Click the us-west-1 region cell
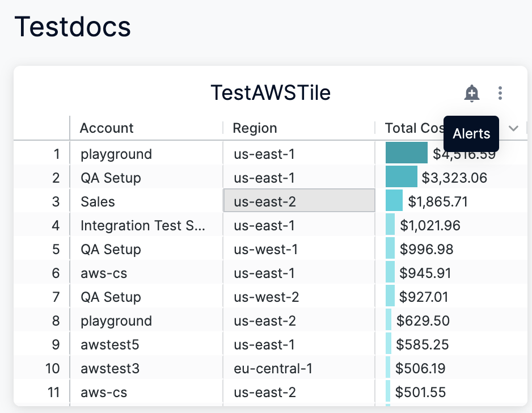 (x=265, y=250)
